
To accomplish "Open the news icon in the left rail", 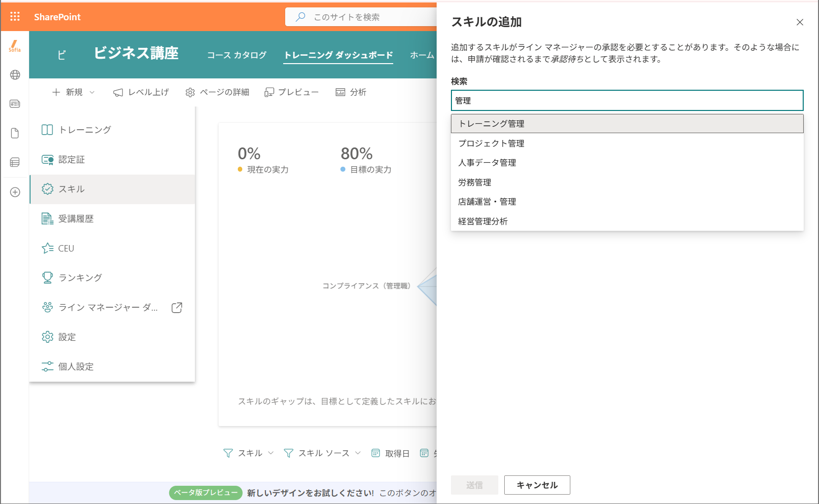I will (x=15, y=104).
